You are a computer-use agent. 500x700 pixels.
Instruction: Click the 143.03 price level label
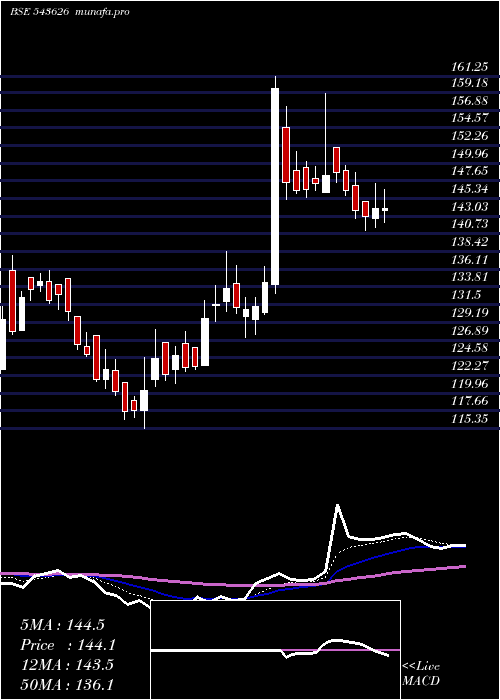(470, 207)
